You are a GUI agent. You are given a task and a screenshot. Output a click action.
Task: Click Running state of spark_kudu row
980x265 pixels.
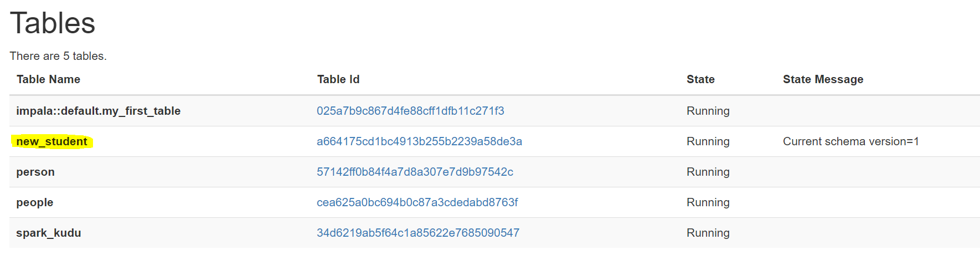(x=708, y=233)
